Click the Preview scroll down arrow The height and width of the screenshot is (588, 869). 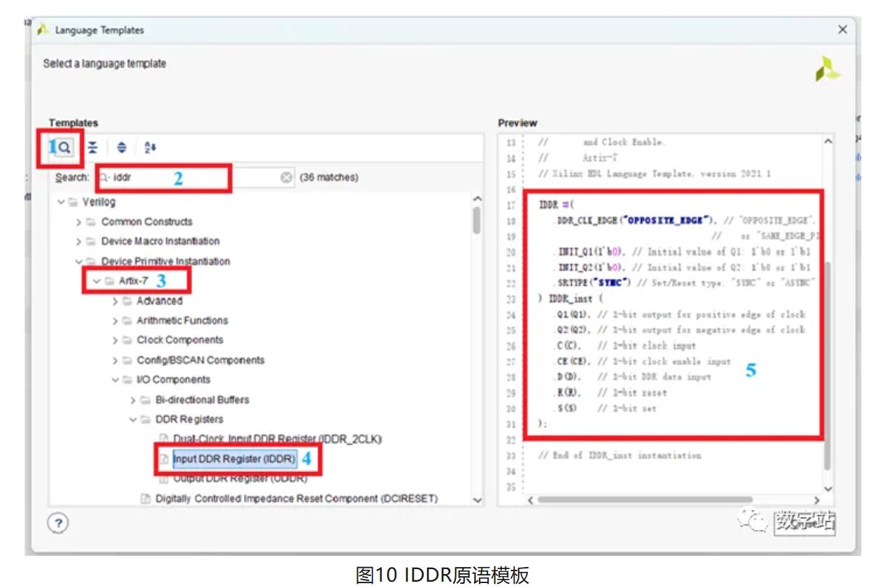coord(828,489)
